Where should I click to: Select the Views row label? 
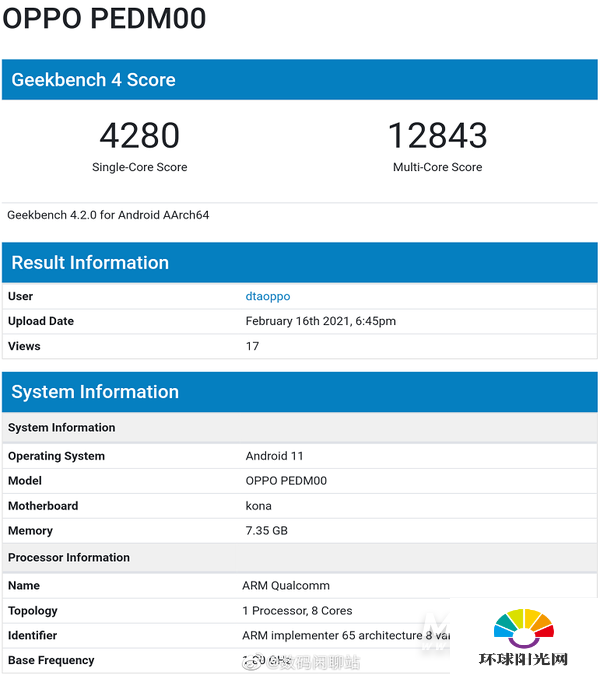[x=24, y=346]
